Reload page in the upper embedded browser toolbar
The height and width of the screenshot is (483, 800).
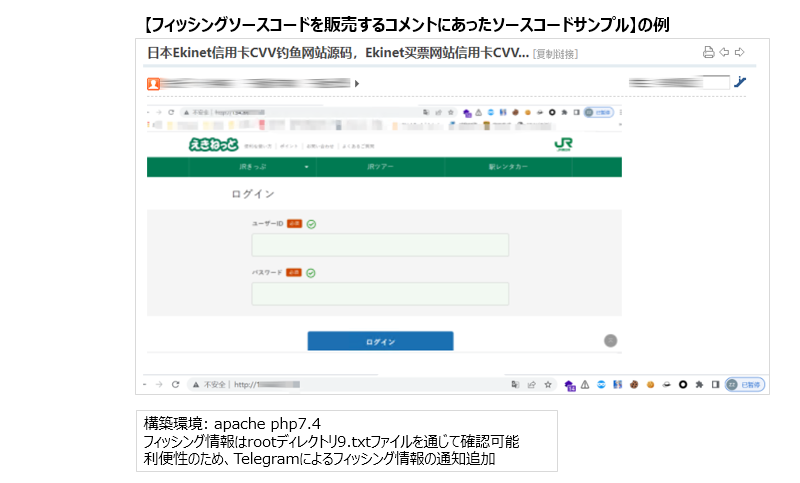tap(171, 112)
